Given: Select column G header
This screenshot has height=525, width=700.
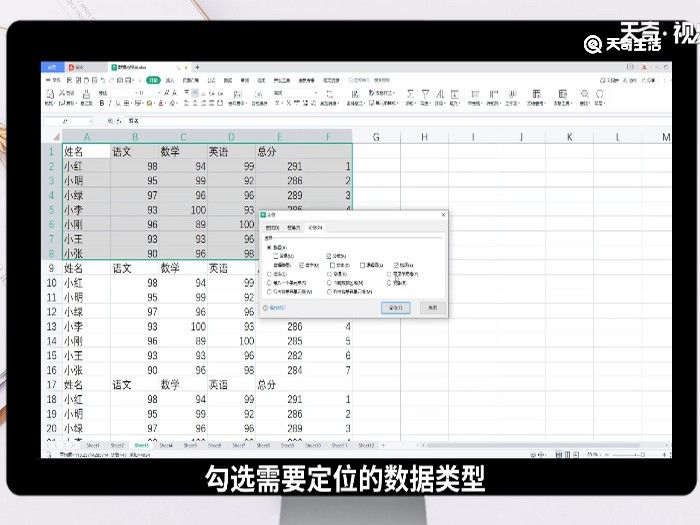Looking at the screenshot, I should click(x=376, y=137).
